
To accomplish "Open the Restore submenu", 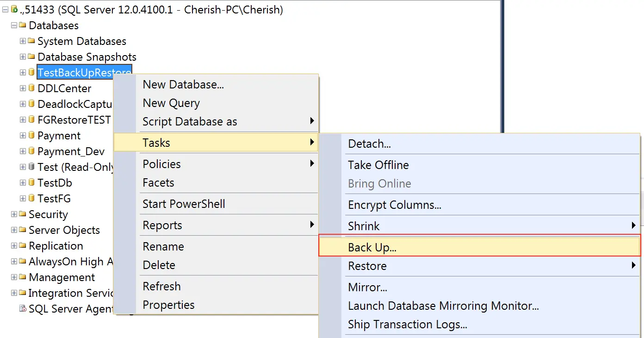I will tap(367, 266).
